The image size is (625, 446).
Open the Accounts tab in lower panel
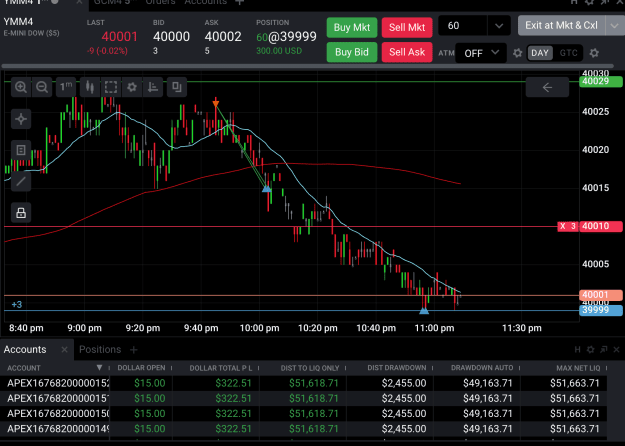25,350
